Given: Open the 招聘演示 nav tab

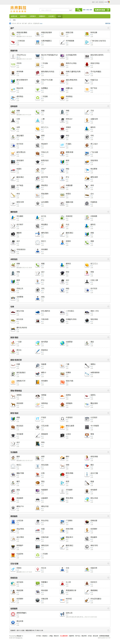Looking at the screenshot, I should (x=42, y=16).
